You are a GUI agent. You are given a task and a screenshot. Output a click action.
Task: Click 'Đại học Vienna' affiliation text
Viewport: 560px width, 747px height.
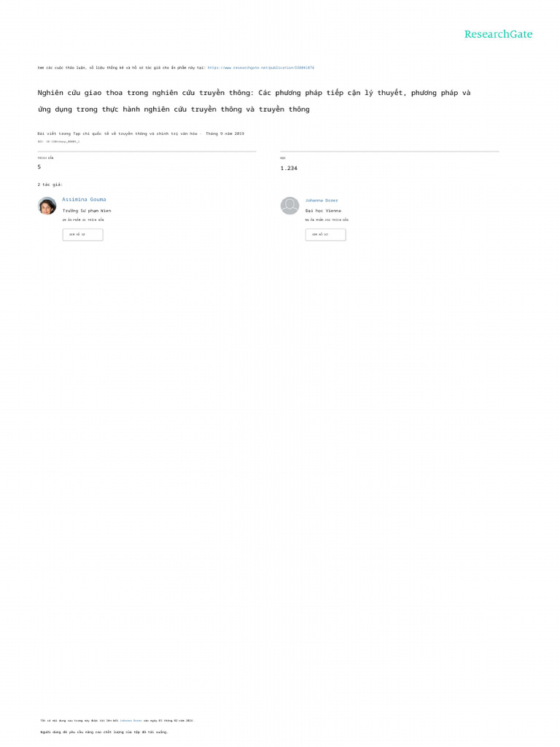(x=323, y=211)
